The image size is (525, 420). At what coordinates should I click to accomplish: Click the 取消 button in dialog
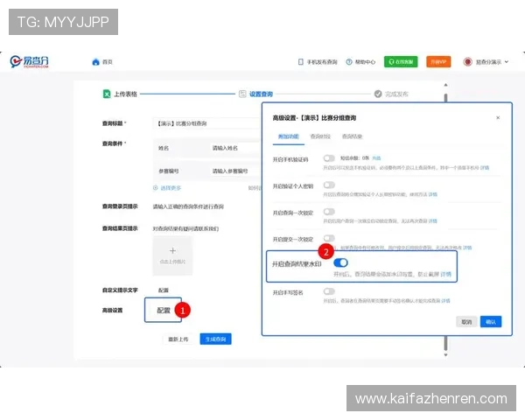[x=466, y=322]
